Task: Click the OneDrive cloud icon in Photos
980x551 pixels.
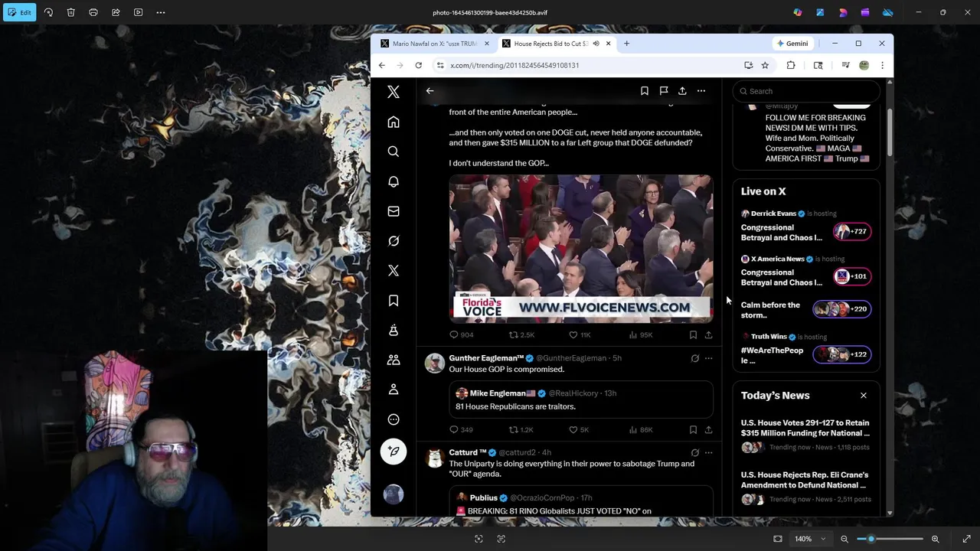Action: (x=887, y=12)
